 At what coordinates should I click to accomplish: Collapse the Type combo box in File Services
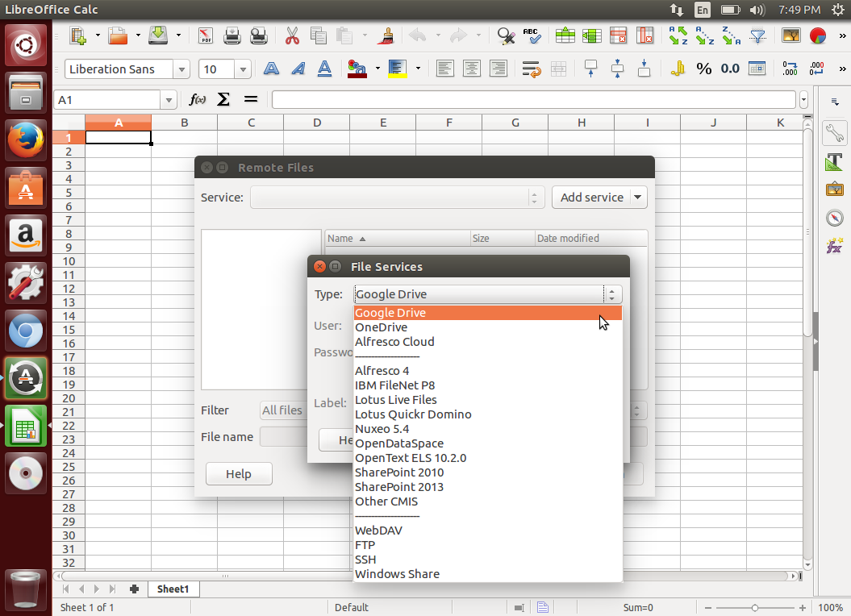point(612,294)
